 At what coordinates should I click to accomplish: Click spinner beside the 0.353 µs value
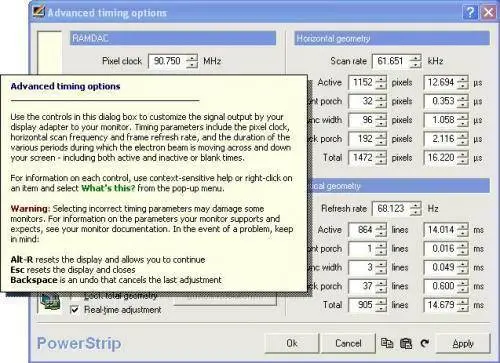pyautogui.click(x=463, y=101)
